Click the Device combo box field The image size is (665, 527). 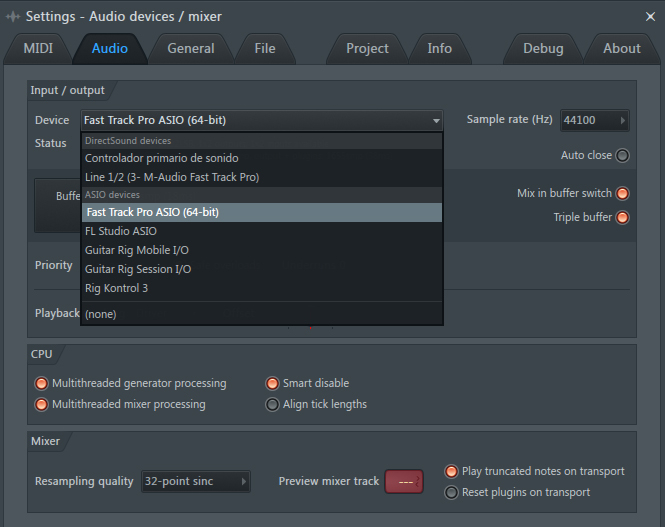[262, 120]
